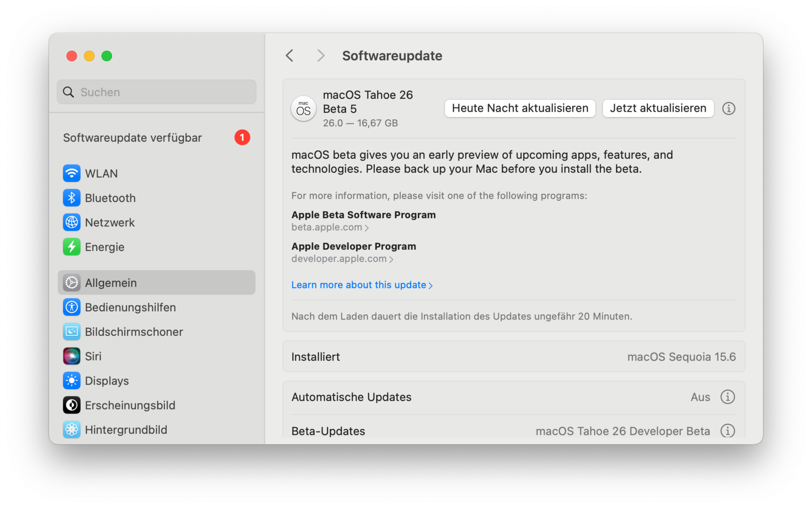
Task: Click the Installiert row label
Action: [x=315, y=357]
